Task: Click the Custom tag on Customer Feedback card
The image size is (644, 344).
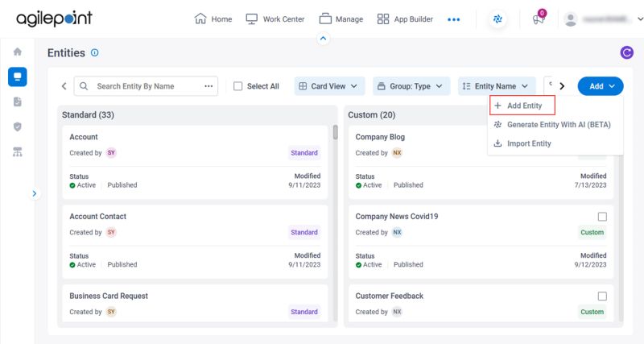Action: [x=592, y=312]
